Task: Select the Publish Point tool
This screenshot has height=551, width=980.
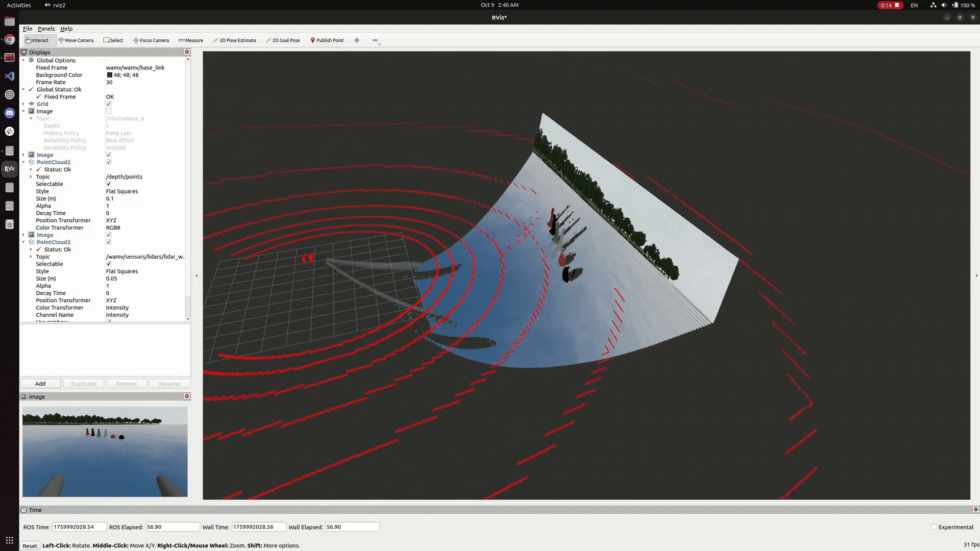Action: pos(327,40)
